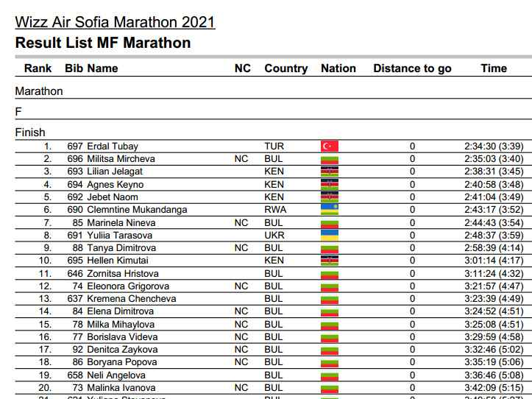
Task: Click the Time column header
Action: click(494, 68)
